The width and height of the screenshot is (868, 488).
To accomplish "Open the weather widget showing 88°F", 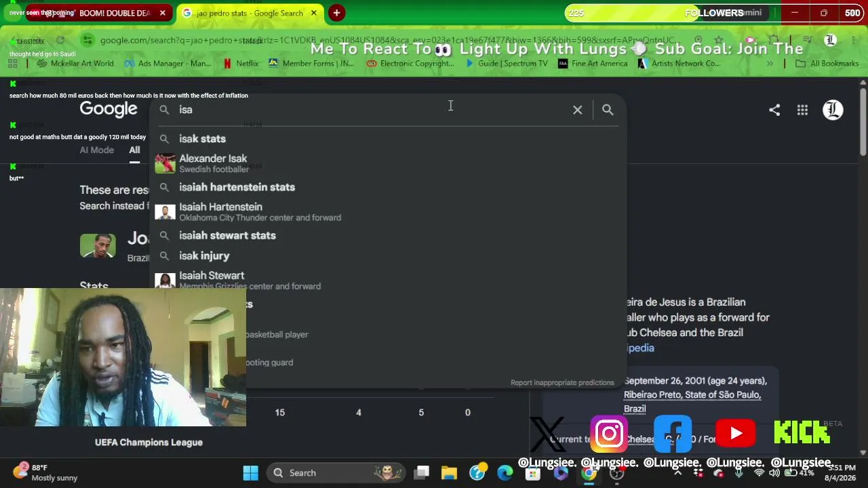I will pyautogui.click(x=46, y=472).
